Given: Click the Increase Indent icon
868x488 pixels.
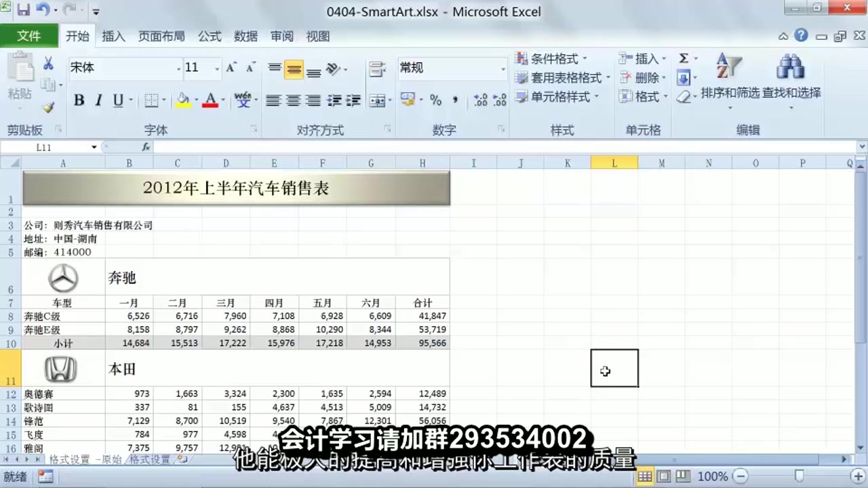Looking at the screenshot, I should (353, 100).
